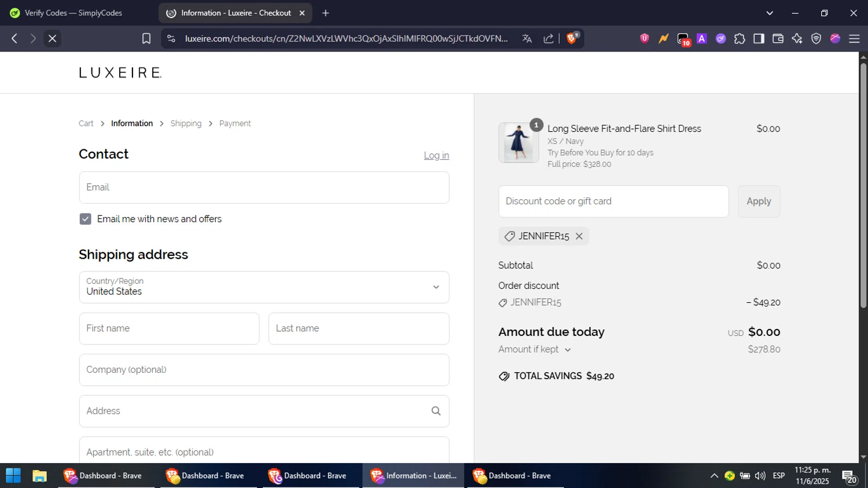This screenshot has height=488, width=868.
Task: Open notification center
Action: [849, 476]
